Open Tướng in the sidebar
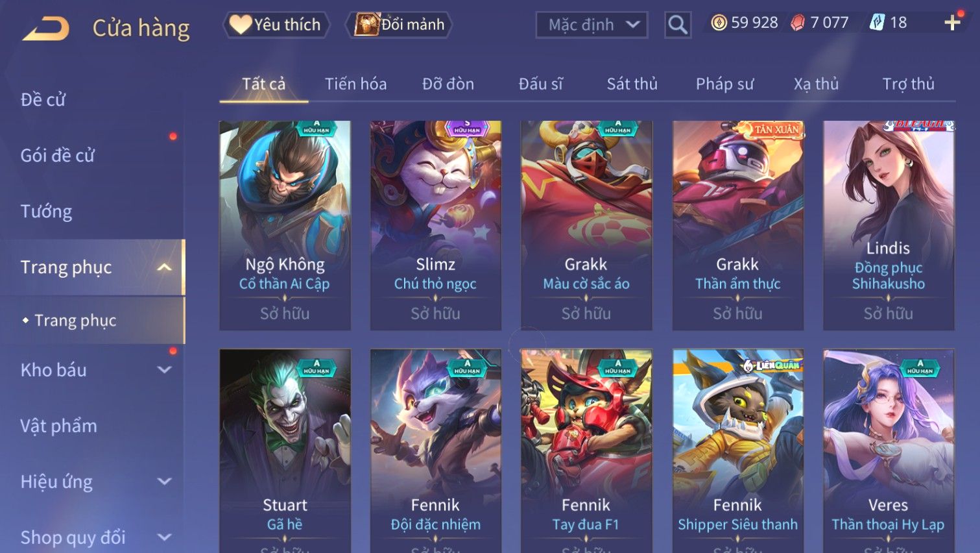The image size is (980, 553). (46, 212)
